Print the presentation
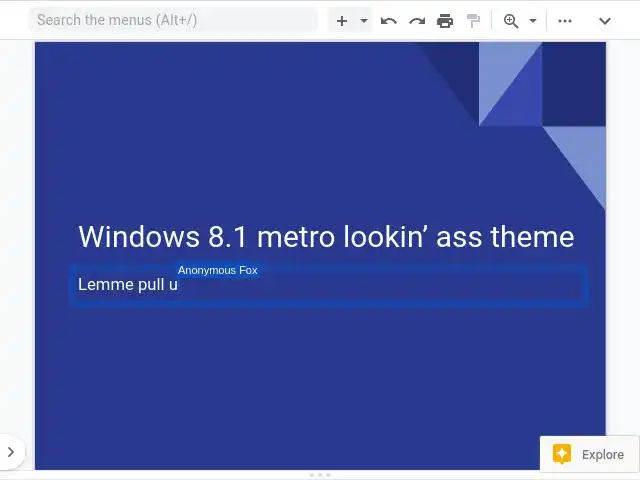 point(445,20)
